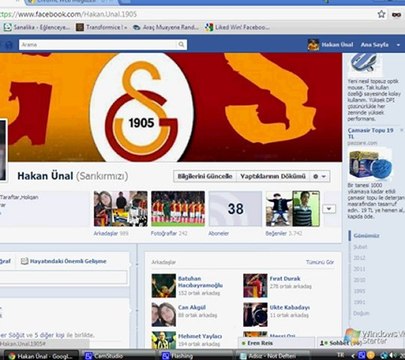
Task: Open Mehmet Yaylacı's profile link
Action: (200, 336)
